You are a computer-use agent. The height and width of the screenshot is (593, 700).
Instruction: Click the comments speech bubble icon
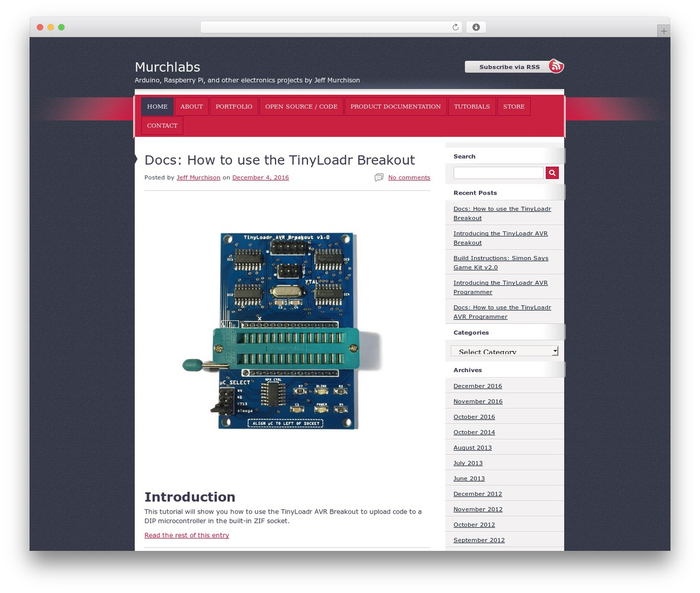pos(379,177)
